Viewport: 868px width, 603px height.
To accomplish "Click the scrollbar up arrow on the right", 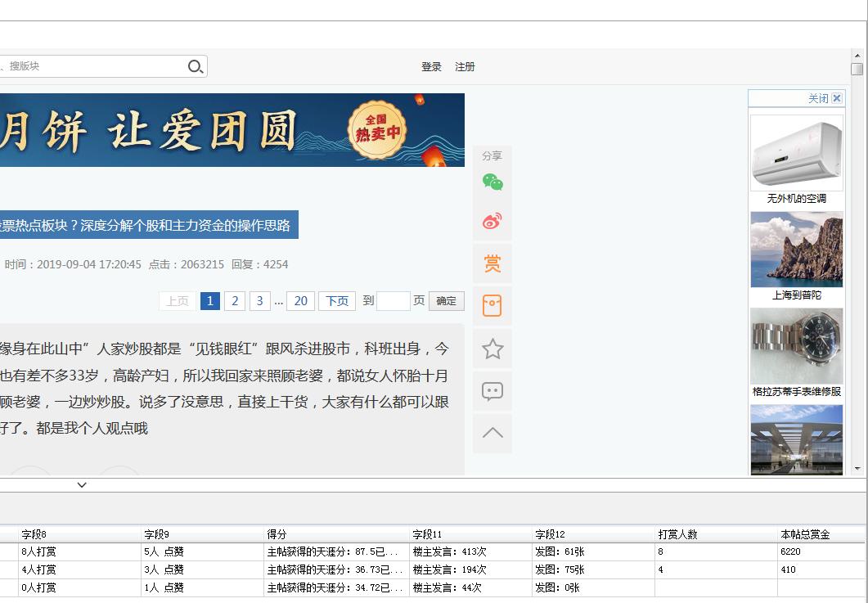I will tap(857, 57).
